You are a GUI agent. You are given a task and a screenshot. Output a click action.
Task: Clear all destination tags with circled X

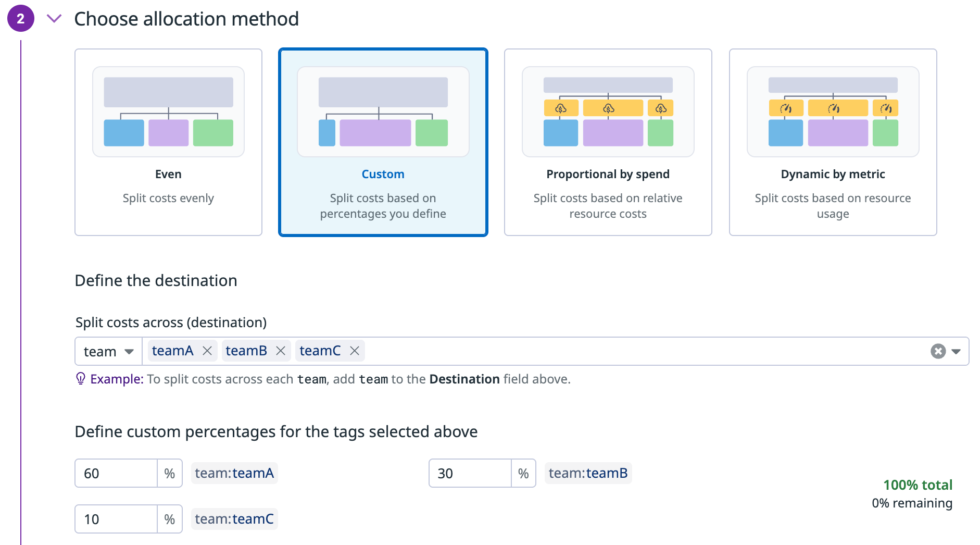point(938,351)
